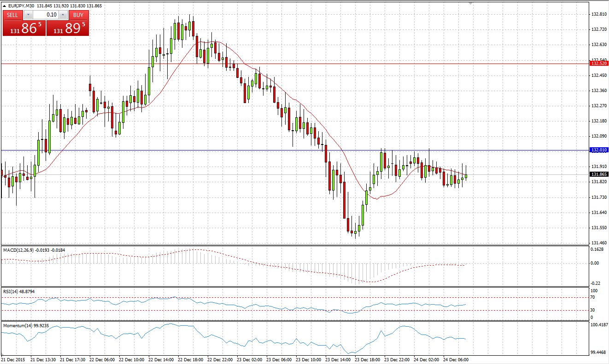This screenshot has width=609, height=364.
Task: Click sell price 131.86 tile
Action: [24, 28]
